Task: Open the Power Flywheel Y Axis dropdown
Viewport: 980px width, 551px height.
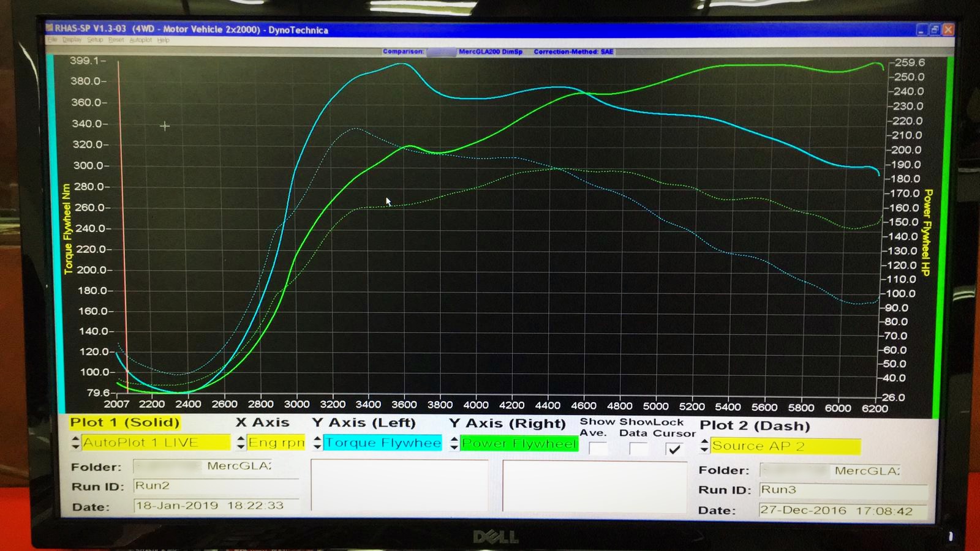Action: point(519,443)
